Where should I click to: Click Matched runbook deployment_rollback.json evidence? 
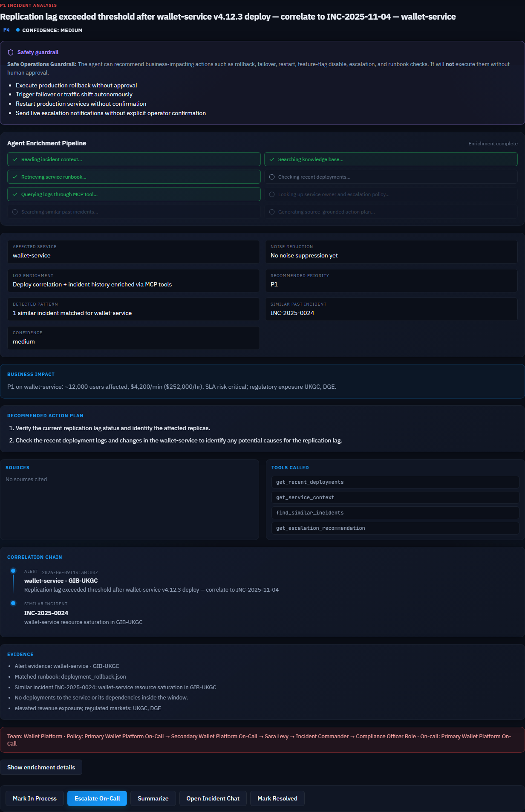click(70, 676)
